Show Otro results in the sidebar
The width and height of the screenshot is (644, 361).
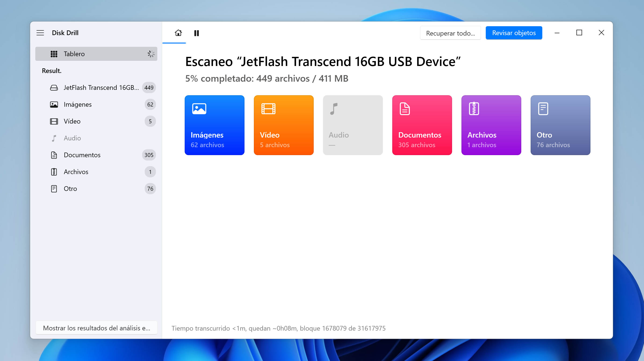pyautogui.click(x=96, y=189)
